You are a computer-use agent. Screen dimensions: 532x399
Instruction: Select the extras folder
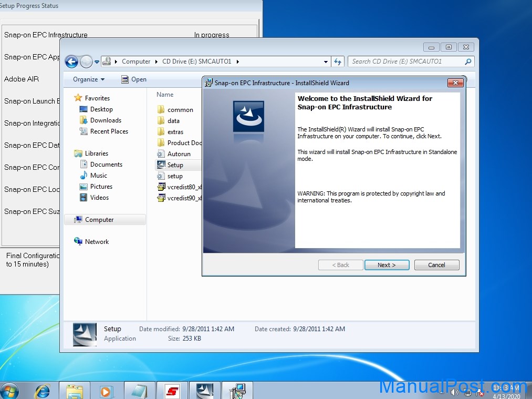pyautogui.click(x=175, y=132)
